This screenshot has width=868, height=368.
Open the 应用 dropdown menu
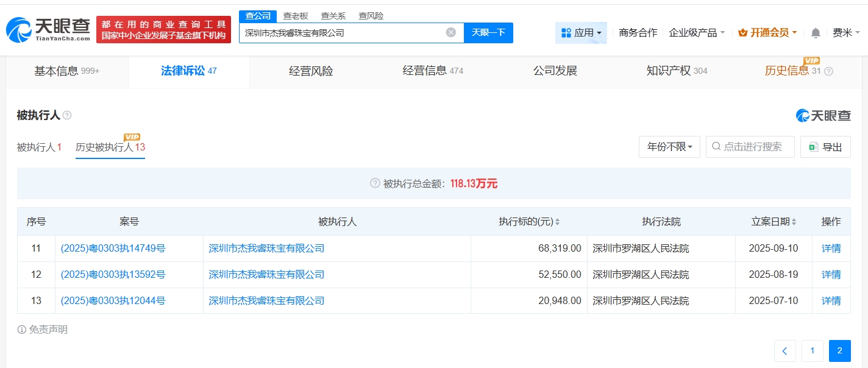point(581,33)
